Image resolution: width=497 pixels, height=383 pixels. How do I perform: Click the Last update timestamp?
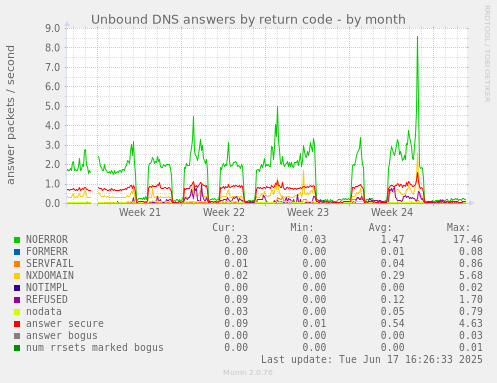coord(372,359)
